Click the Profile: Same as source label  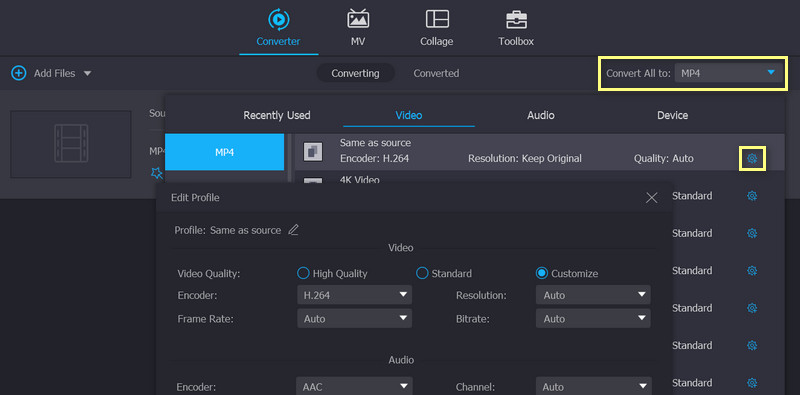pyautogui.click(x=228, y=230)
